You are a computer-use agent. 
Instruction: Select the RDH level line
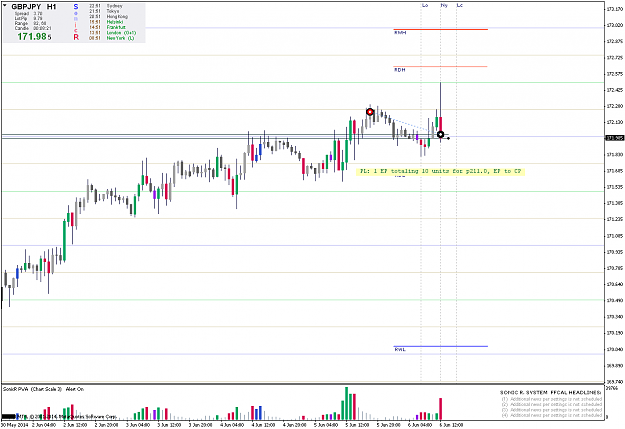440,66
